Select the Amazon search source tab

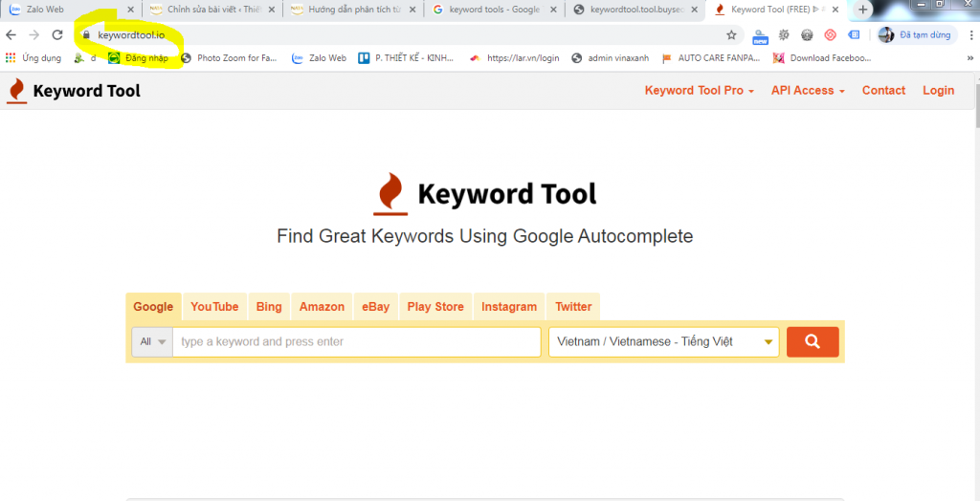[322, 307]
